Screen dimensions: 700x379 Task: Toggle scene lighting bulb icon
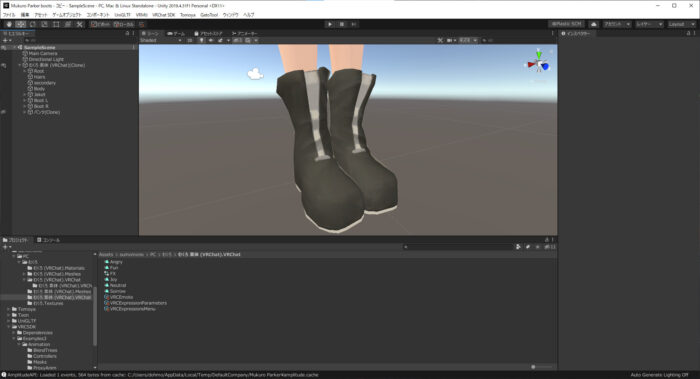pyautogui.click(x=201, y=40)
